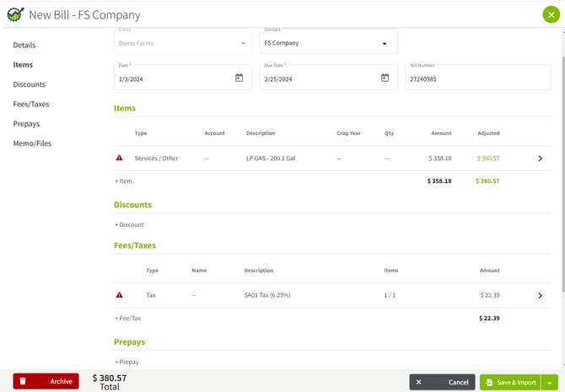The width and height of the screenshot is (565, 392).
Task: Click the warning triangle beside Tax row
Action: 119,295
